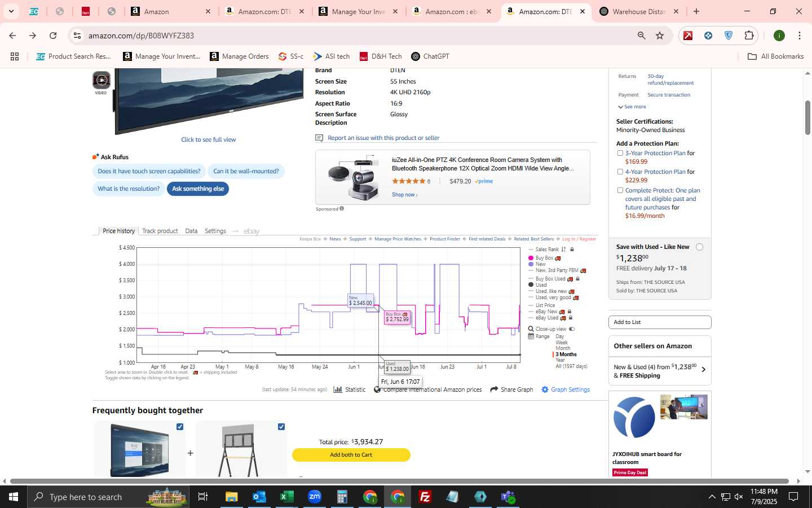Click the product video thumbnail icon
The width and height of the screenshot is (812, 508).
pyautogui.click(x=101, y=80)
